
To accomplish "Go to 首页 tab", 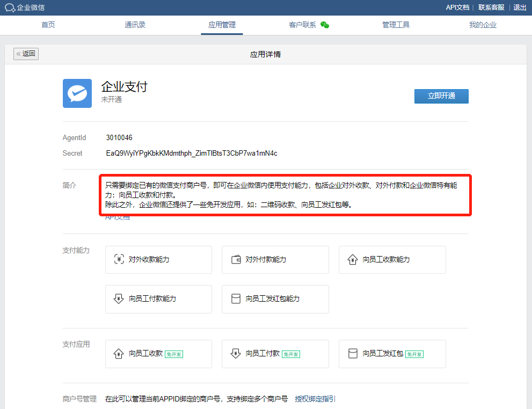I will point(48,25).
